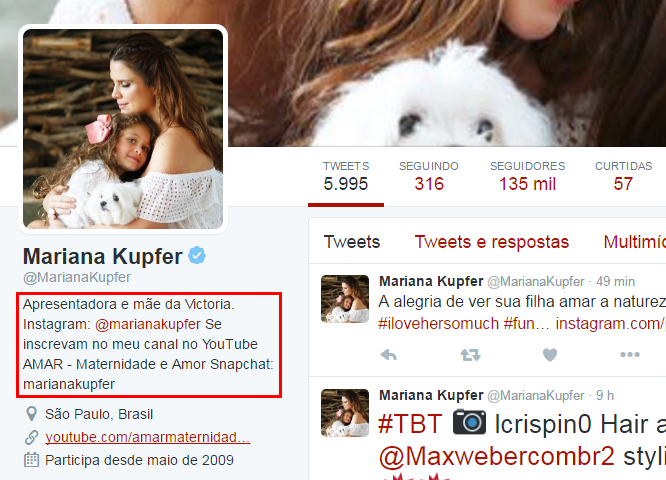Switch to Tweets e respostas tab
Viewport: 666px width, 480px height.
491,242
